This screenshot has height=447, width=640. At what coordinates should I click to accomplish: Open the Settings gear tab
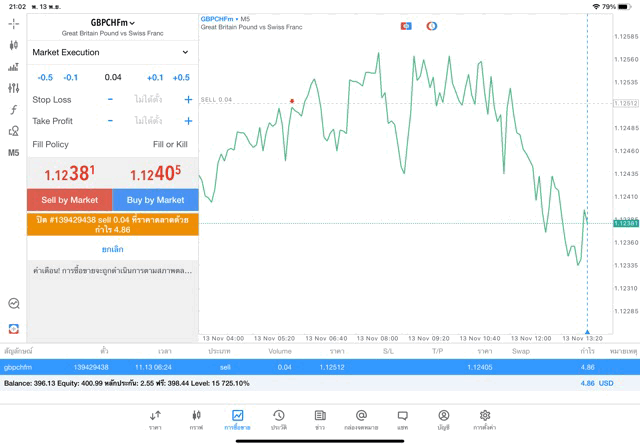click(485, 419)
